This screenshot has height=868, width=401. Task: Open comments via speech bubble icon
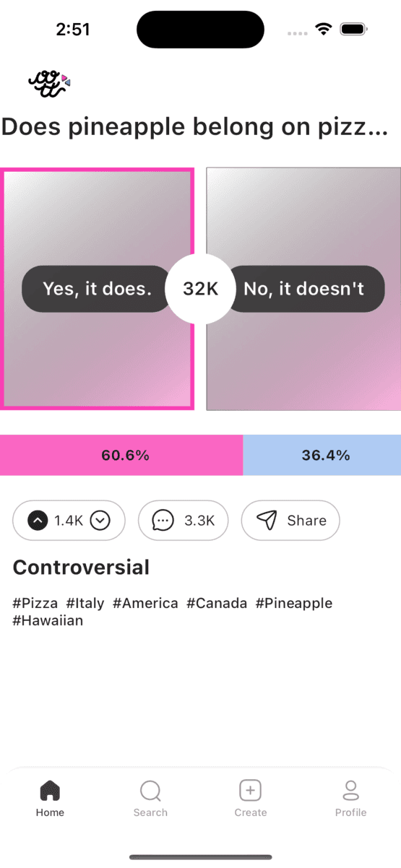click(163, 520)
